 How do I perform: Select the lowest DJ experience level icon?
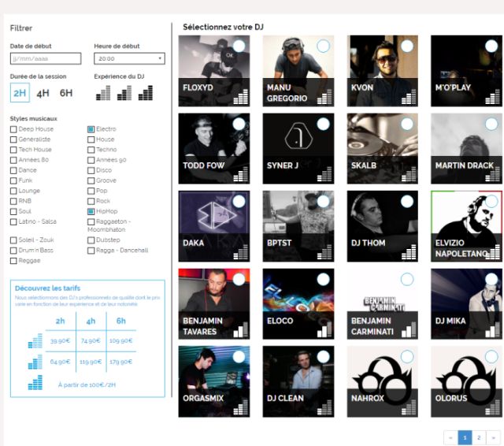(x=103, y=93)
